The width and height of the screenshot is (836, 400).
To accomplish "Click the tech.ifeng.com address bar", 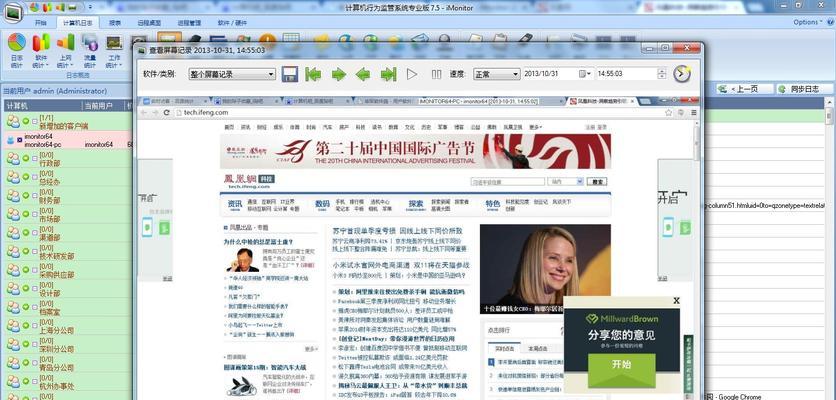I will point(418,113).
